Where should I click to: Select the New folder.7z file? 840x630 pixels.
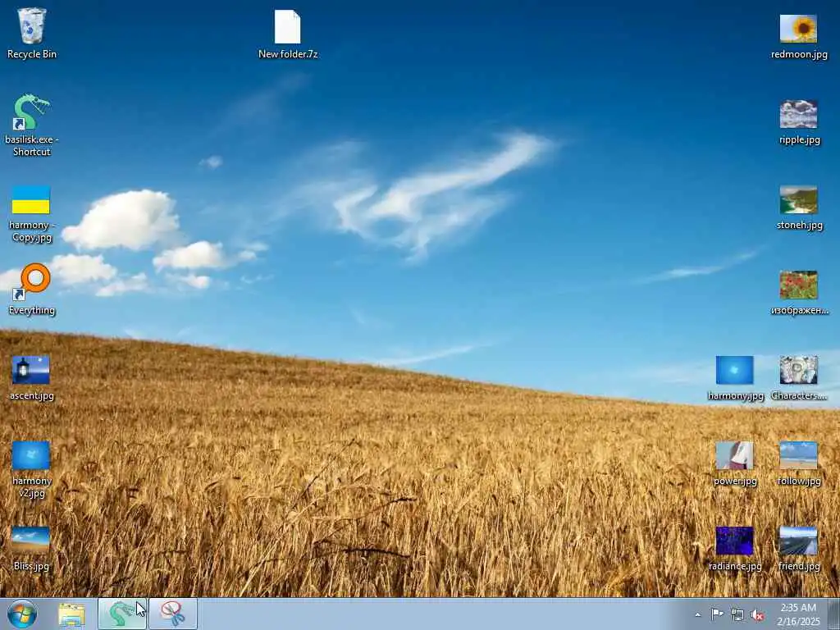pyautogui.click(x=288, y=34)
